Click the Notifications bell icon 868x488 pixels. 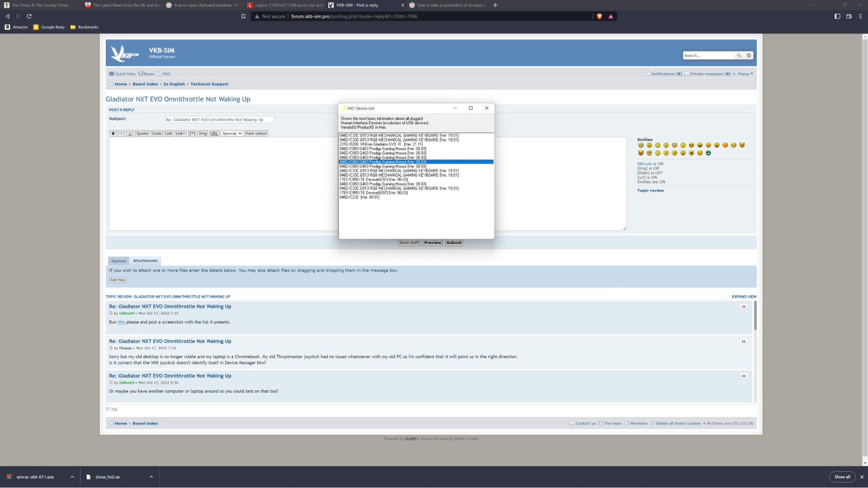click(648, 74)
